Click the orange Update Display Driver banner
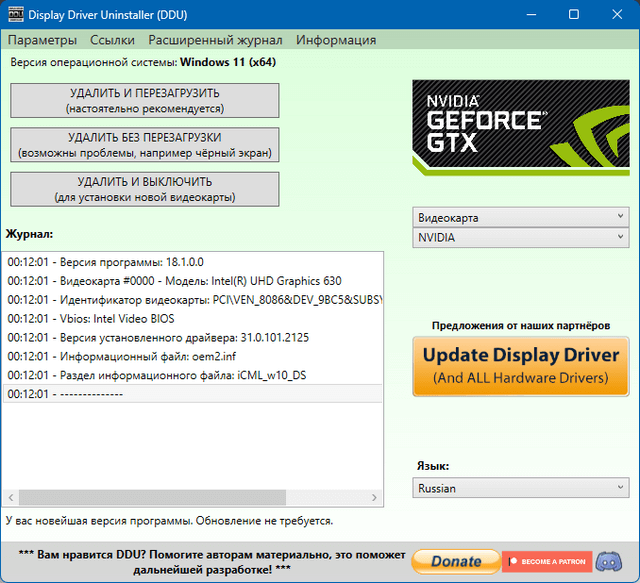 [x=520, y=365]
